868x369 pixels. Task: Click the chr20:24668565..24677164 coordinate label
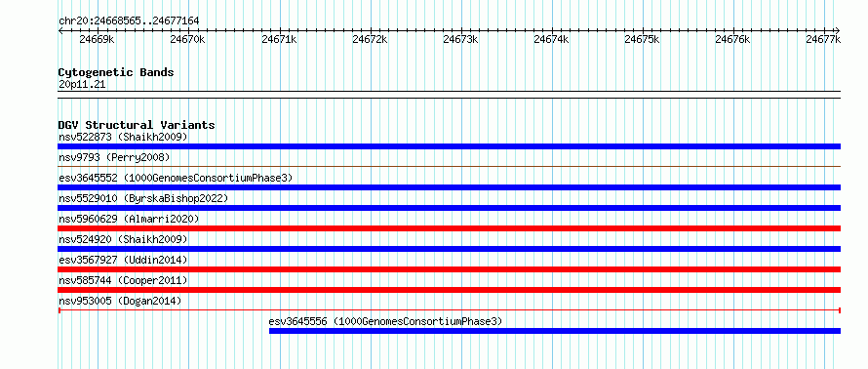[129, 21]
